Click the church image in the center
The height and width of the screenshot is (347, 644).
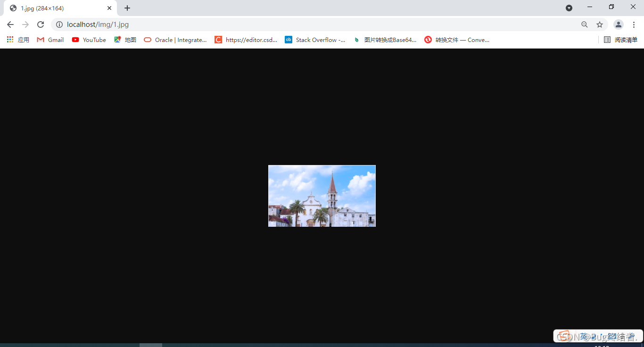click(x=322, y=196)
